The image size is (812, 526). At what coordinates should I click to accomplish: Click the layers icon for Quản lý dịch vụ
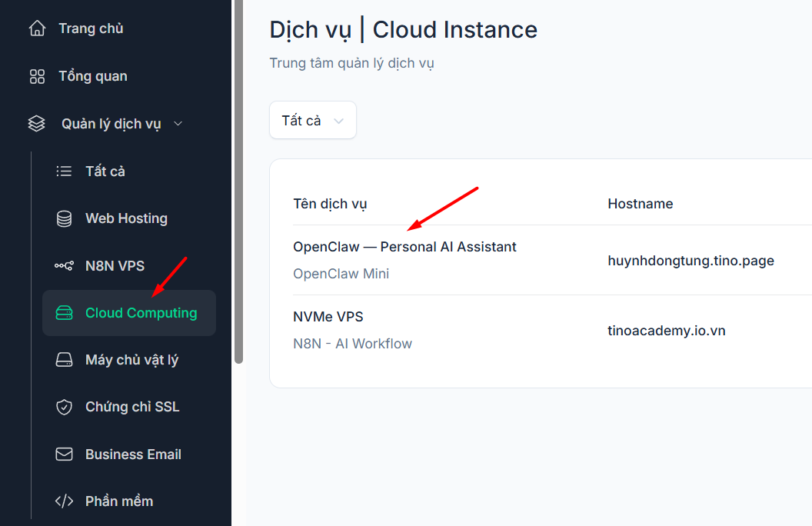pyautogui.click(x=36, y=123)
